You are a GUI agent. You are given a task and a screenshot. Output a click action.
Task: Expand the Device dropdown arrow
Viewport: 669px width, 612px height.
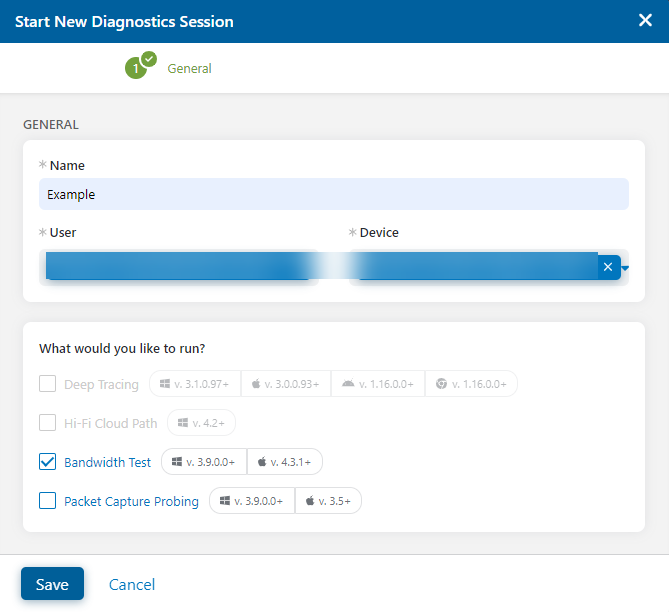[x=625, y=268]
